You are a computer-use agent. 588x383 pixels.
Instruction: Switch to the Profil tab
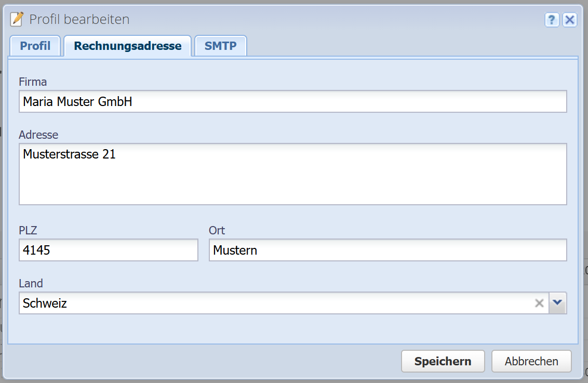(x=35, y=46)
